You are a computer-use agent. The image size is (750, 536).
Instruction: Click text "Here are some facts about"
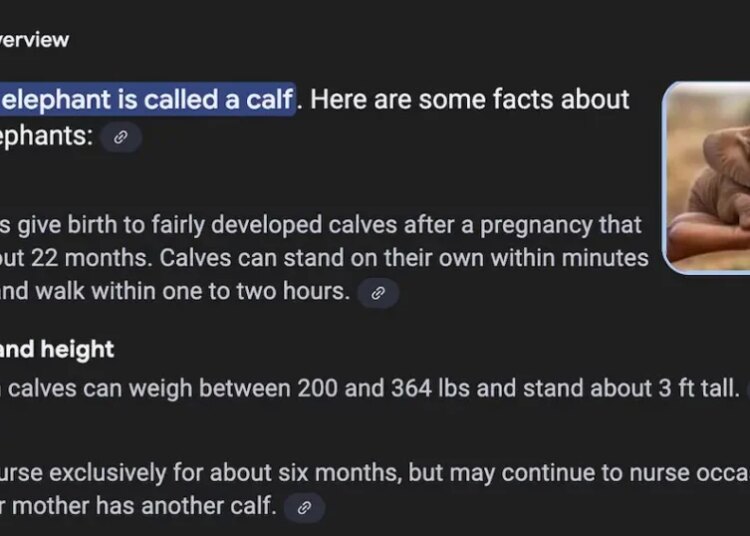click(x=470, y=99)
